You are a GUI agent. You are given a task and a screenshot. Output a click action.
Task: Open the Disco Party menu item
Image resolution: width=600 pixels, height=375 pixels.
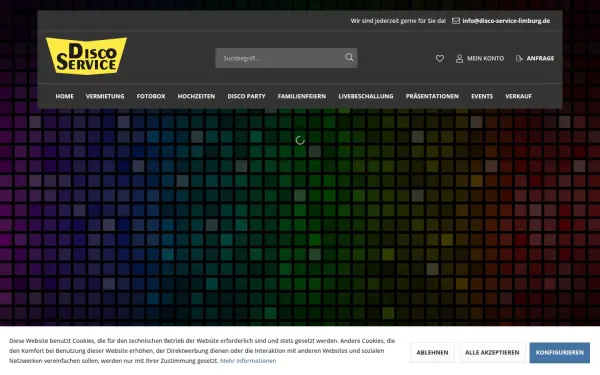(x=246, y=96)
